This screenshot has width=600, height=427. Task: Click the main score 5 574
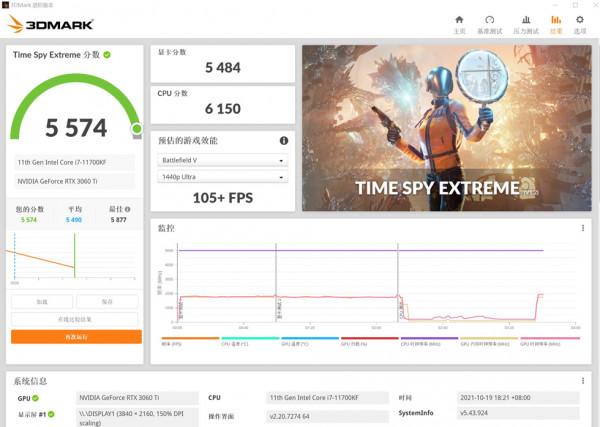click(x=76, y=128)
